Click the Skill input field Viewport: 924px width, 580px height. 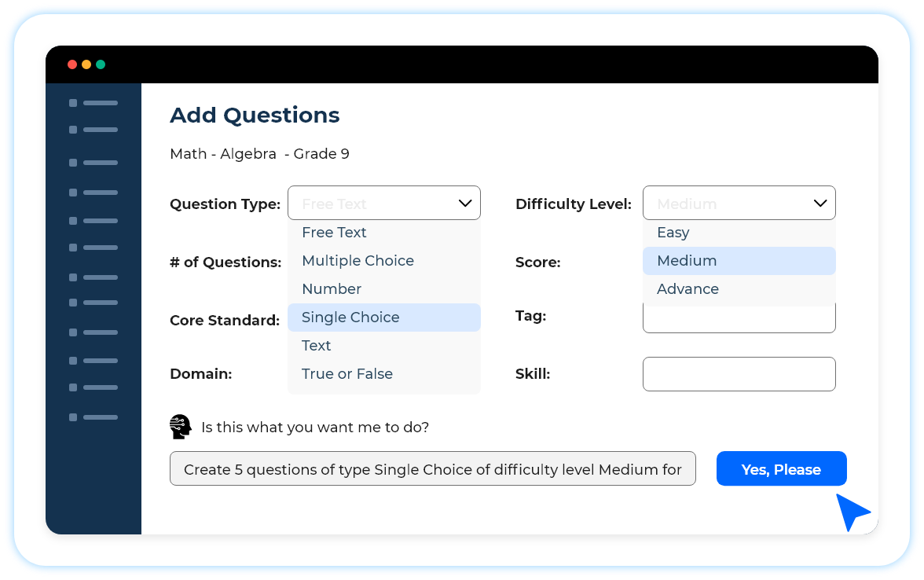(x=739, y=374)
